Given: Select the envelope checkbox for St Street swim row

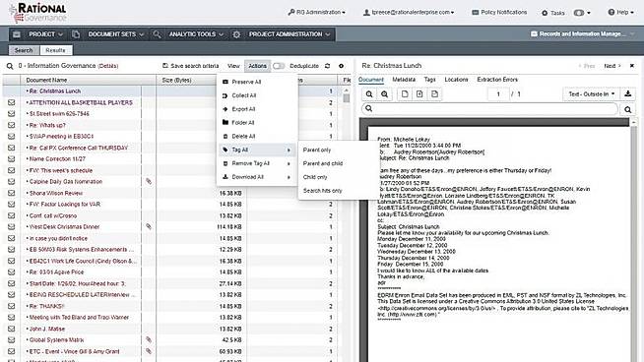Looking at the screenshot, I should pos(11,114).
